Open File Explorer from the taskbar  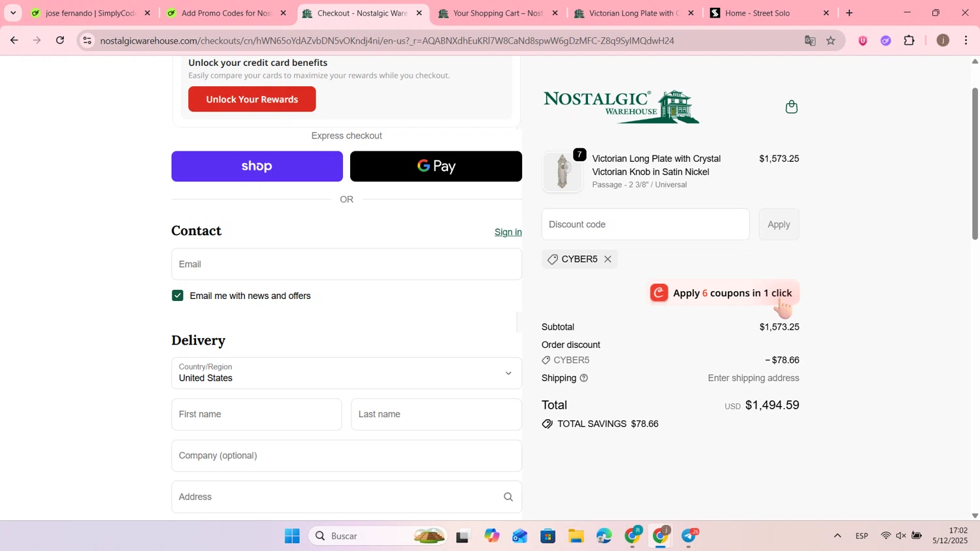click(576, 536)
